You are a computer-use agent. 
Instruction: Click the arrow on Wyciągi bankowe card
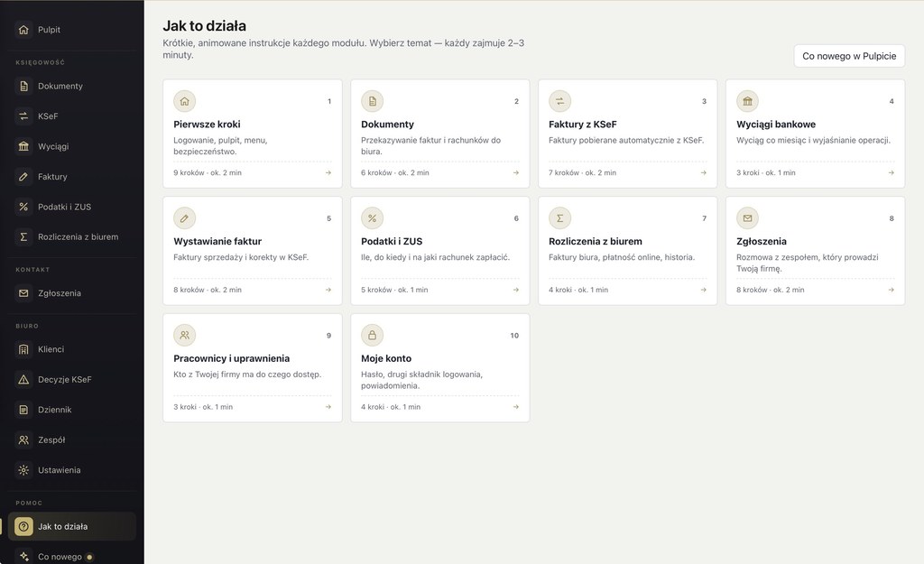[x=891, y=172]
